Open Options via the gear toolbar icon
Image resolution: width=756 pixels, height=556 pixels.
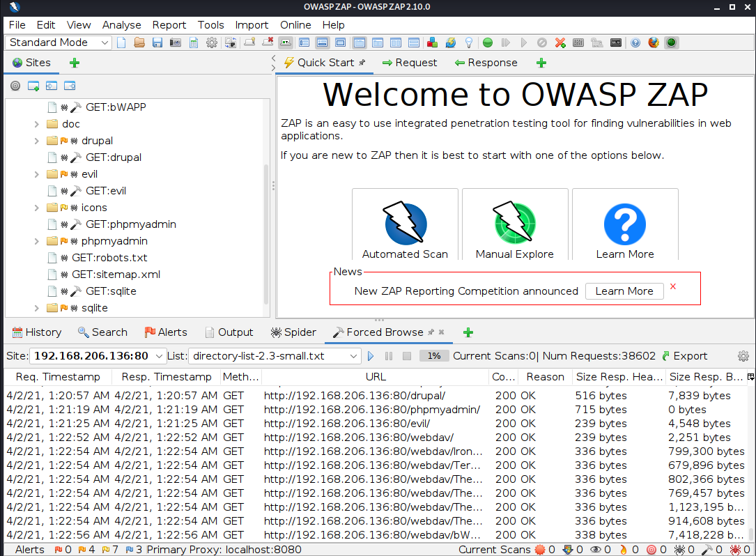[212, 43]
